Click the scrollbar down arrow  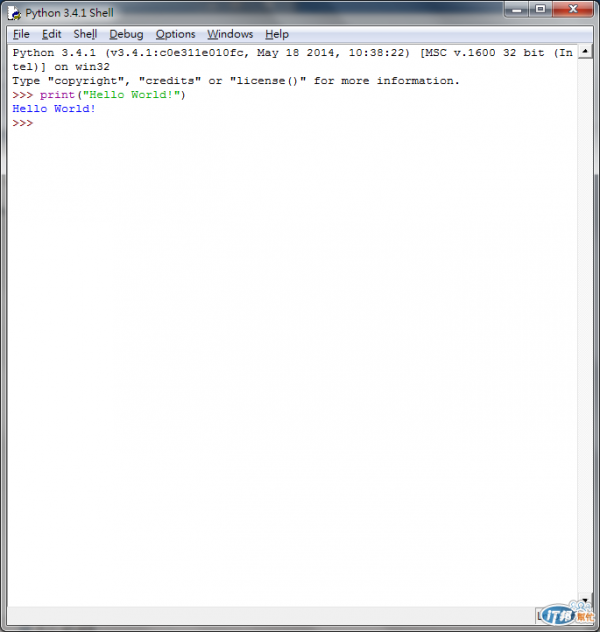click(585, 600)
